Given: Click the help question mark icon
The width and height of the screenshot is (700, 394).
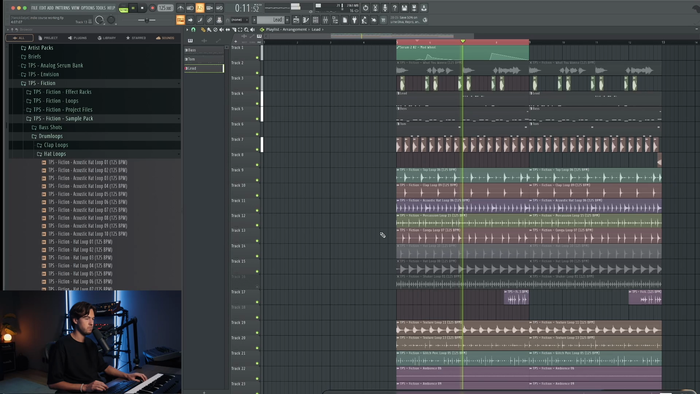Looking at the screenshot, I should coord(395,8).
